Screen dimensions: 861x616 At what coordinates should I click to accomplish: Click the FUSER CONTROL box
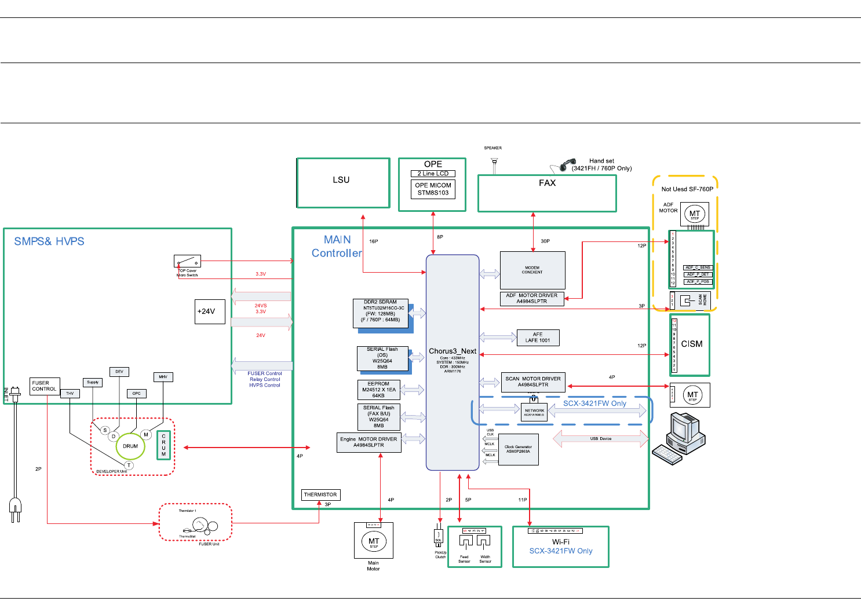[x=45, y=386]
